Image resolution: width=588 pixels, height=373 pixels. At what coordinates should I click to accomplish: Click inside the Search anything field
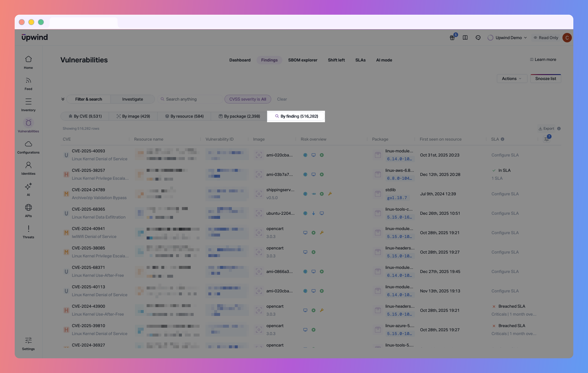pos(190,99)
